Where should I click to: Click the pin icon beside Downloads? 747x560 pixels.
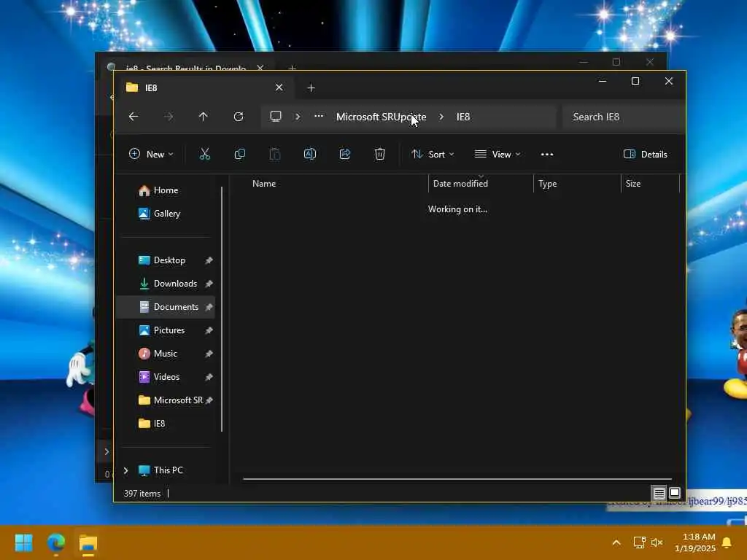(209, 284)
